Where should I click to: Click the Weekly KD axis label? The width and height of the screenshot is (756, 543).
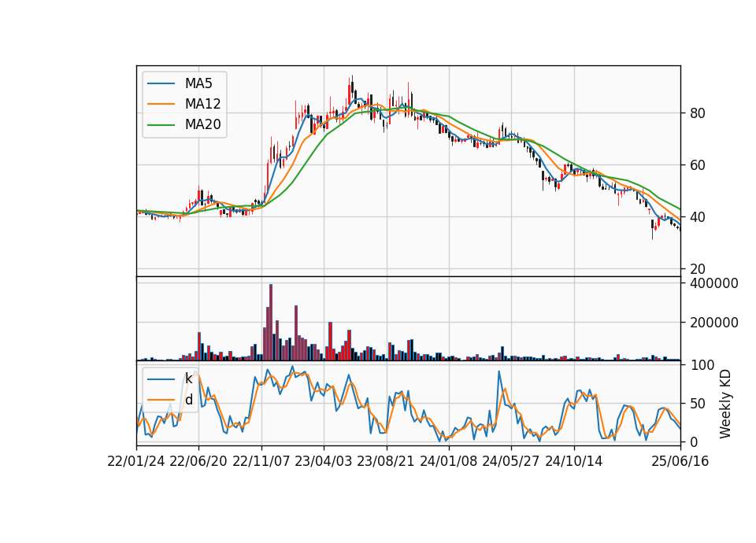[725, 404]
